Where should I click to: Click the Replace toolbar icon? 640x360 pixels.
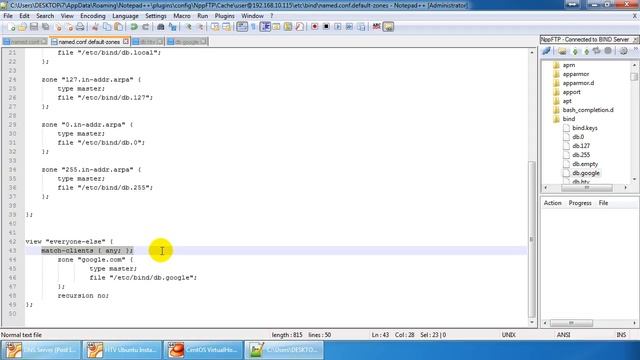(173, 27)
